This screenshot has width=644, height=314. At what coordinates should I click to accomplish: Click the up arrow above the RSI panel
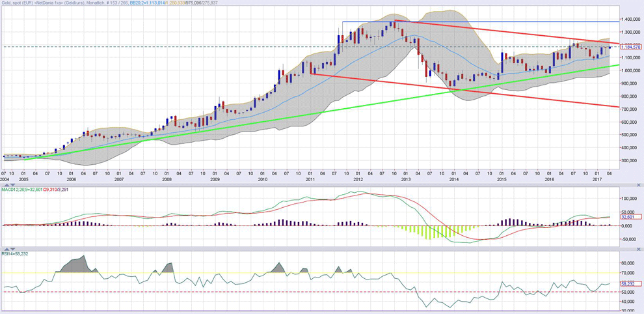(x=6, y=249)
